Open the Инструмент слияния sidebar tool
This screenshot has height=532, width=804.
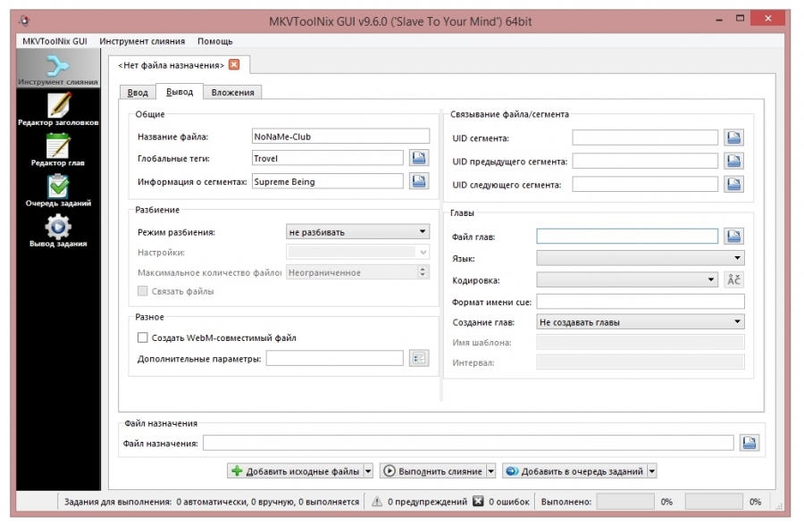tap(58, 70)
